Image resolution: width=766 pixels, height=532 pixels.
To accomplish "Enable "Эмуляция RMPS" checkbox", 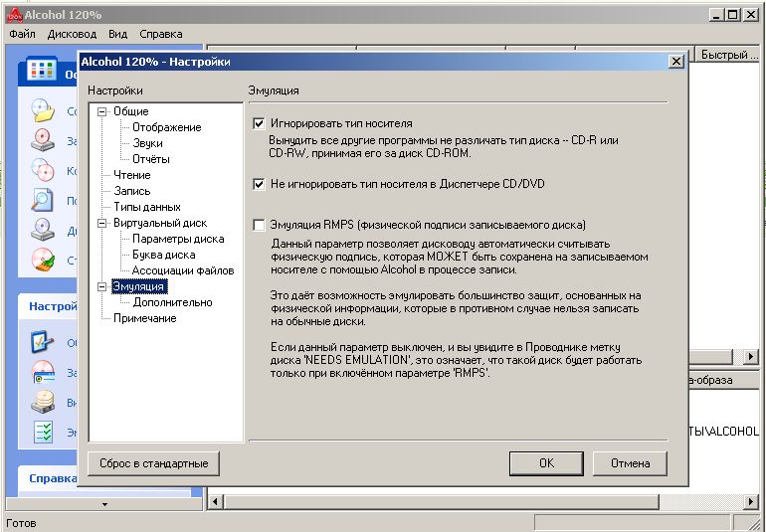I will pos(259,225).
